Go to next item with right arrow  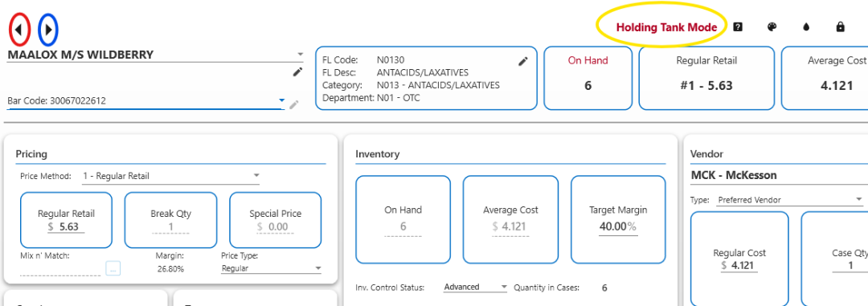click(48, 30)
